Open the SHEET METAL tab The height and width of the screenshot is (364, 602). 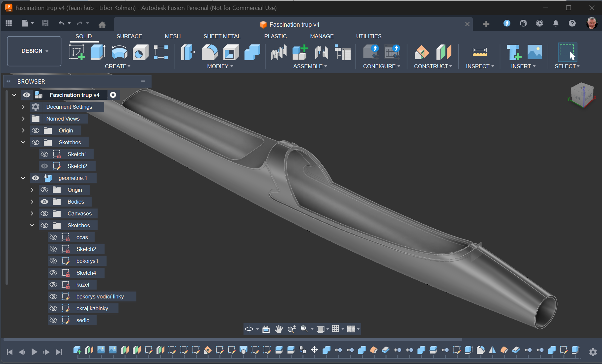pyautogui.click(x=222, y=36)
